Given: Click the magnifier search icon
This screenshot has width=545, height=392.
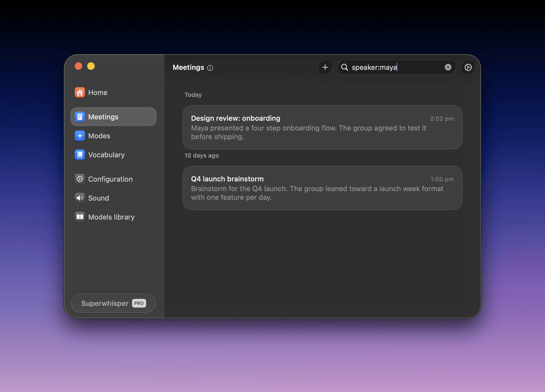Looking at the screenshot, I should [344, 67].
